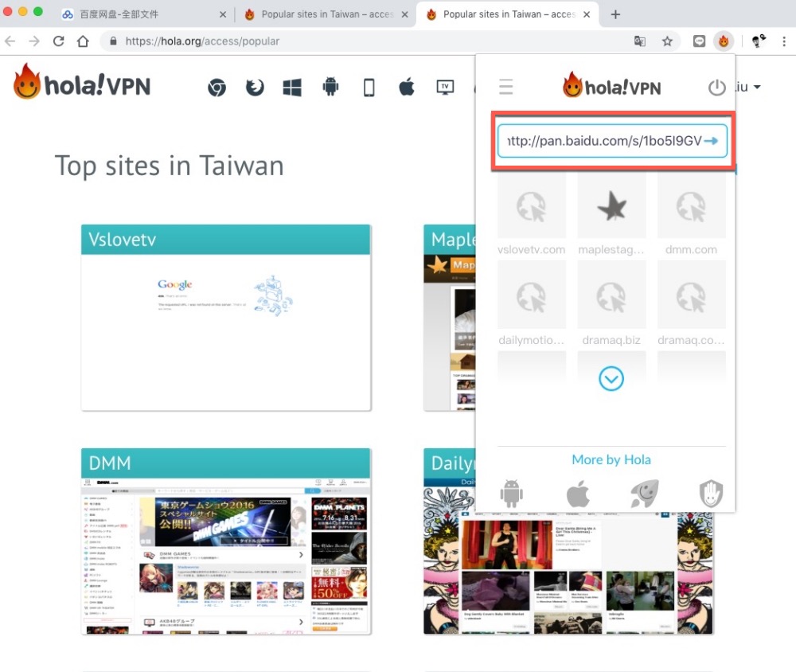Click the shield hand icon in the popup footer

pos(711,493)
